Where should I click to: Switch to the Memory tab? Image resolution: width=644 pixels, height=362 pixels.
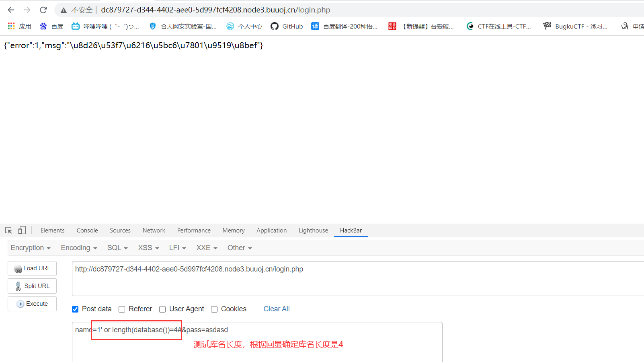(234, 230)
